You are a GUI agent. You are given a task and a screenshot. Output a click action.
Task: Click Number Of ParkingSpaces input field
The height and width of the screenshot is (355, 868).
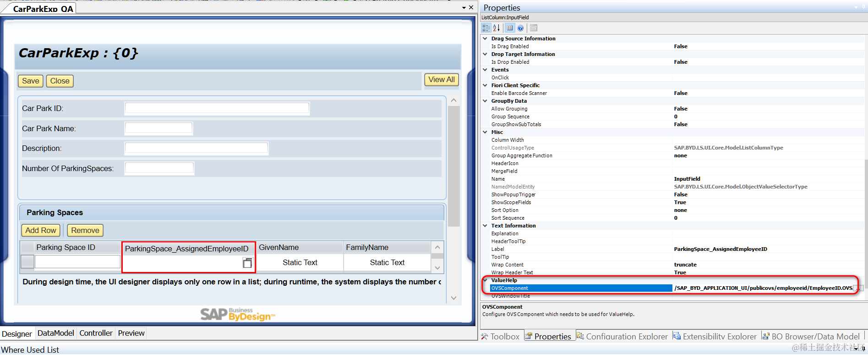coord(159,168)
